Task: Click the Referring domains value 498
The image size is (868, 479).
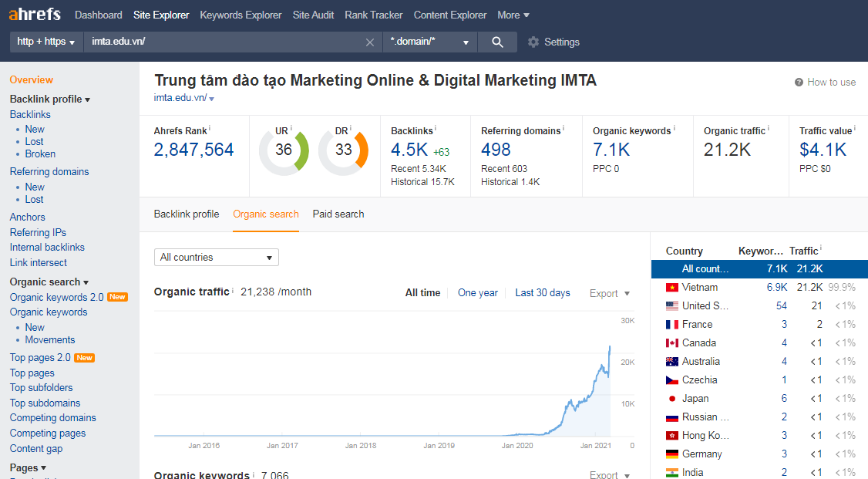Action: tap(496, 150)
